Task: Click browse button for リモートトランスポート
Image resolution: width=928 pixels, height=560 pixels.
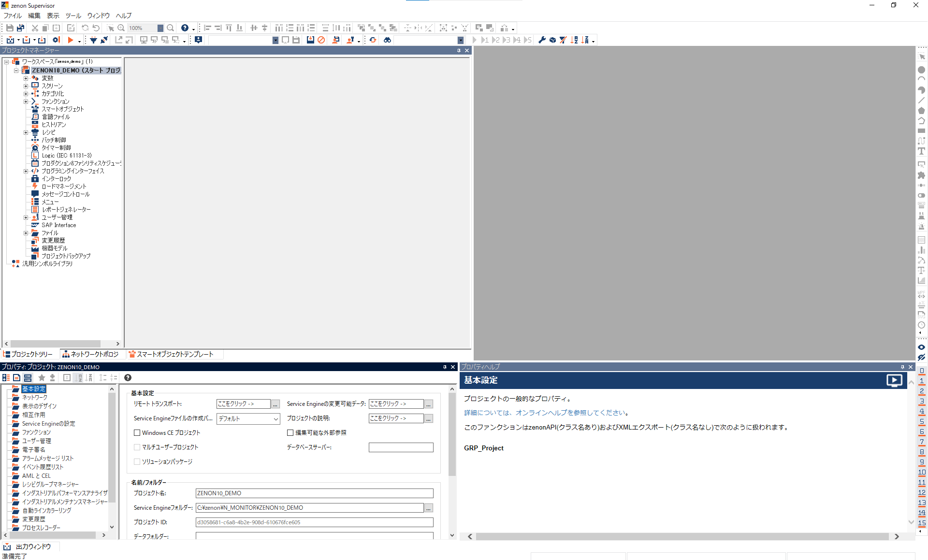Action: pyautogui.click(x=275, y=404)
